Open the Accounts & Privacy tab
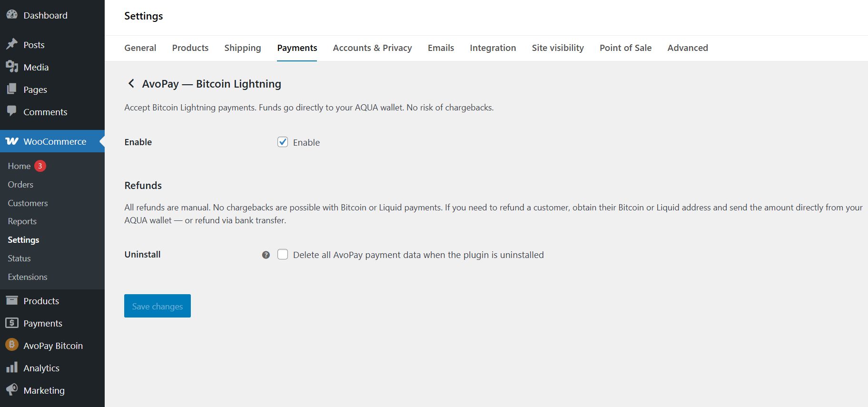 pos(373,48)
